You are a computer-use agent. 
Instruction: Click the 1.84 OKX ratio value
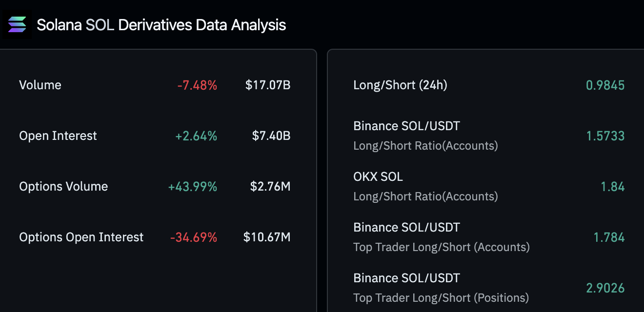612,187
